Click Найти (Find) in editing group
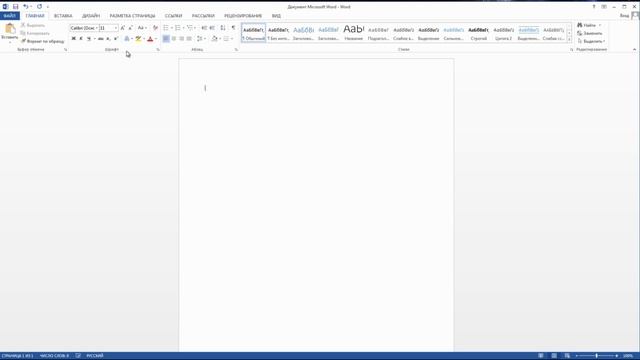 (589, 25)
